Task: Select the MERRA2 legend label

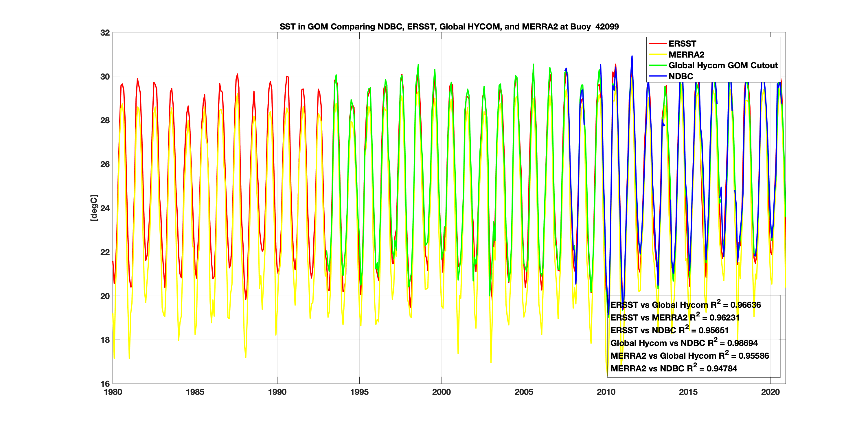Action: click(x=686, y=55)
